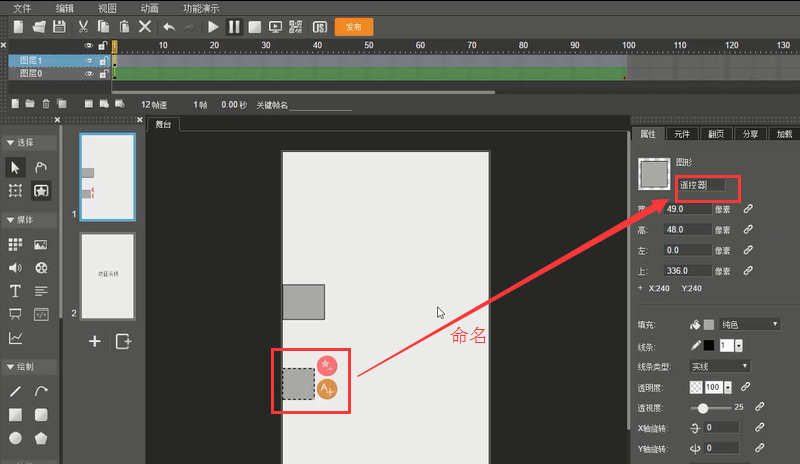800x464 pixels.
Task: Open the 透明度 100 dropdown arrow
Action: [728, 387]
